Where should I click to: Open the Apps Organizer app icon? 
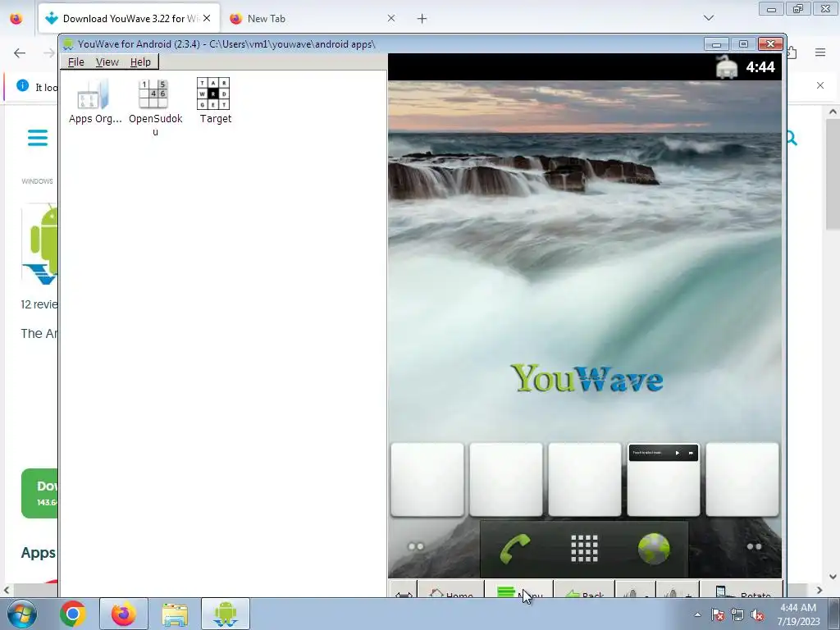pos(94,101)
